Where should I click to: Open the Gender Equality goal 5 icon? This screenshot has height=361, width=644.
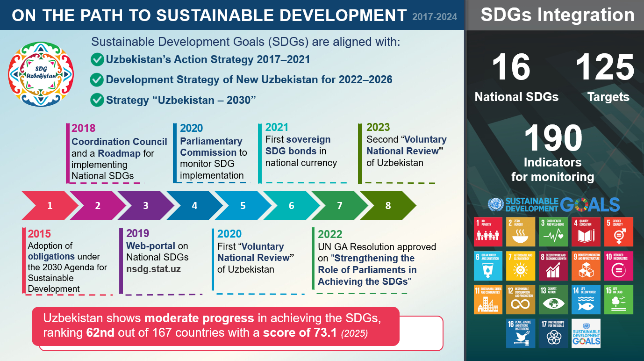pyautogui.click(x=619, y=232)
